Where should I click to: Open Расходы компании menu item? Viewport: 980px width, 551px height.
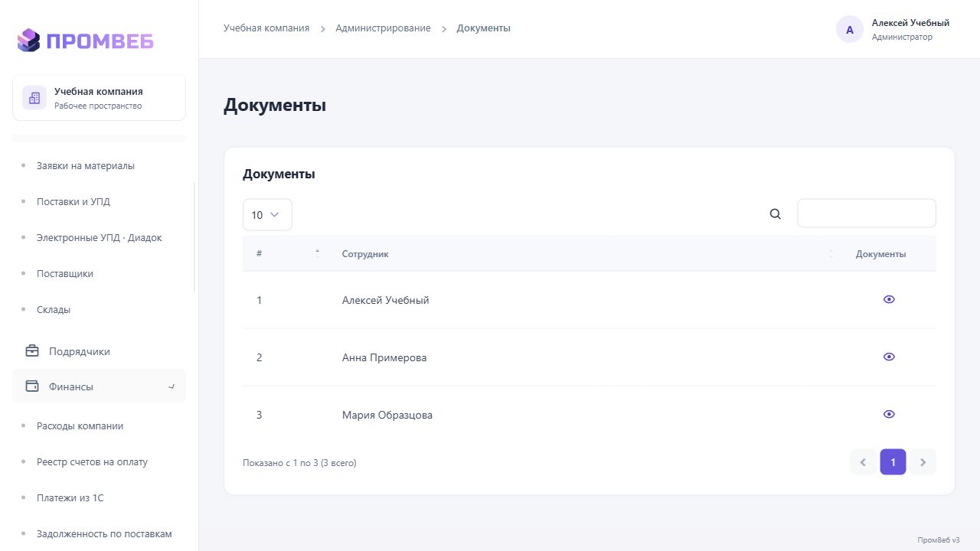pyautogui.click(x=80, y=426)
